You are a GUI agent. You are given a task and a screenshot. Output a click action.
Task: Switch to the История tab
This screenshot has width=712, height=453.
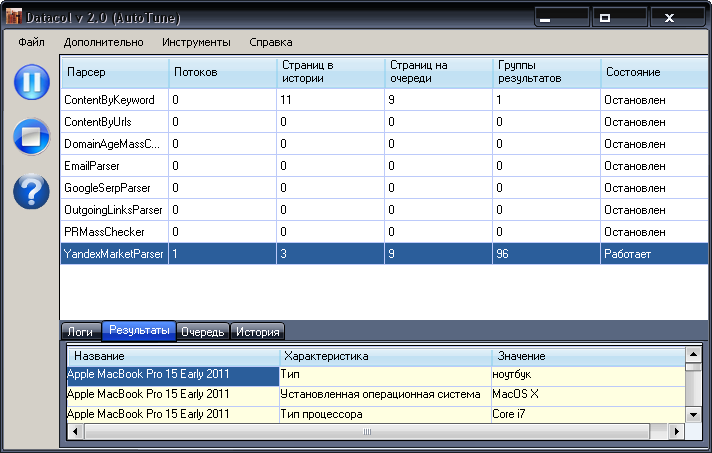pos(258,332)
